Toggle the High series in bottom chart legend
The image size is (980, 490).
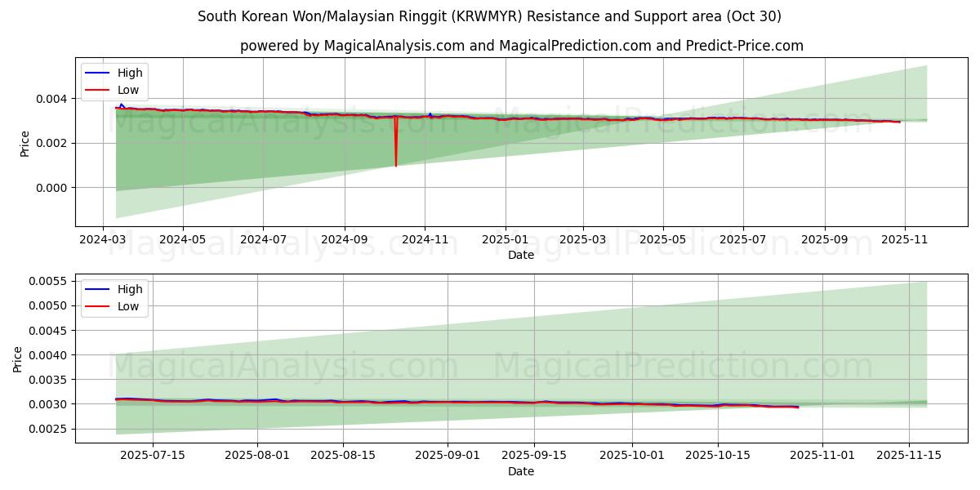131,288
